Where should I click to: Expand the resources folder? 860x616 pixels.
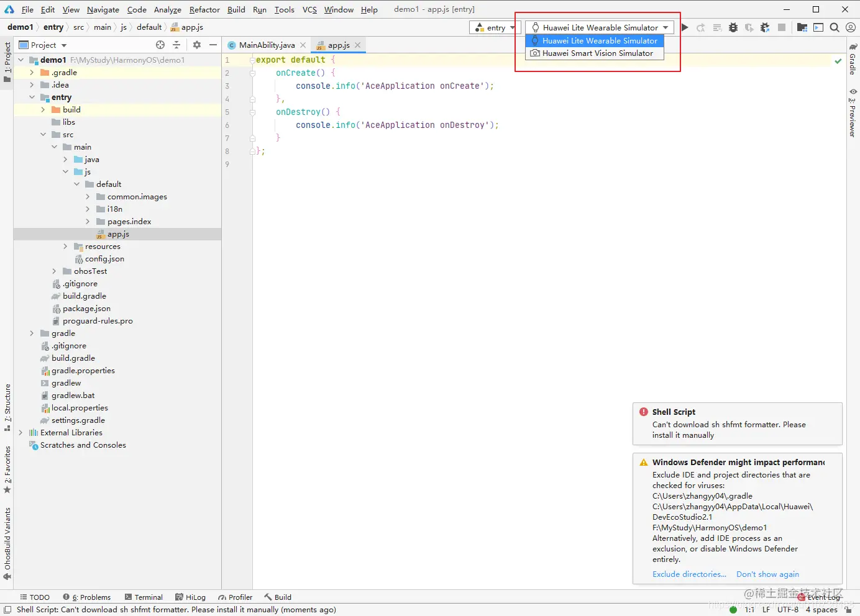tap(65, 247)
